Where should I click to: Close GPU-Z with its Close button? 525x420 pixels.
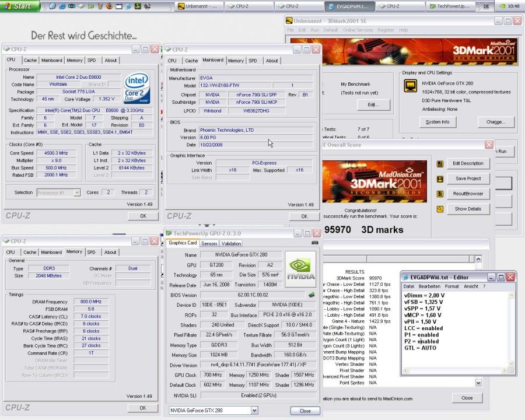coord(304,411)
